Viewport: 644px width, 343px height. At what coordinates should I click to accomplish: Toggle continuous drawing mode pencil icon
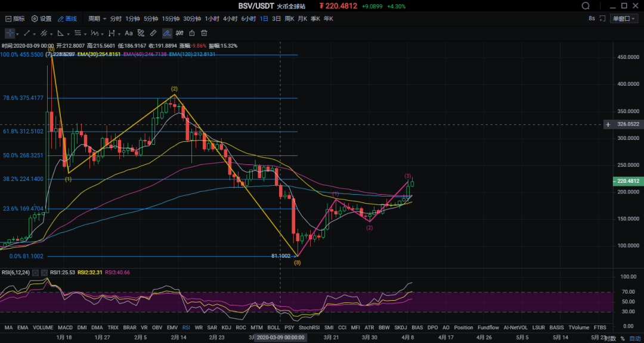(167, 33)
